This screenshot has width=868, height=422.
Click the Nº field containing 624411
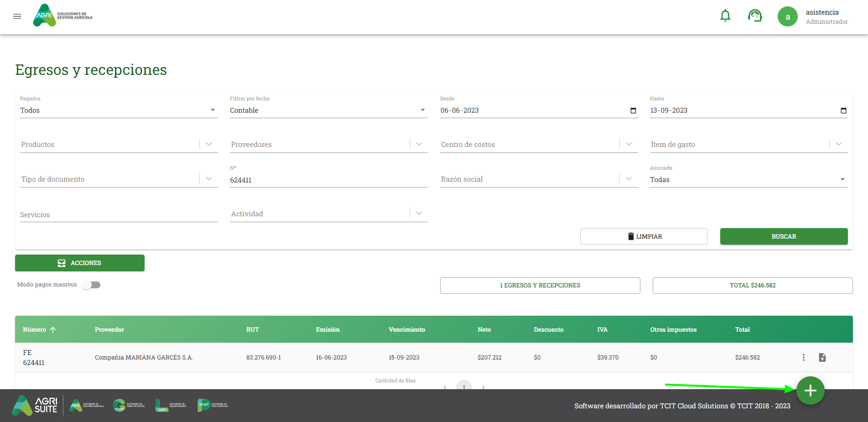click(x=328, y=180)
